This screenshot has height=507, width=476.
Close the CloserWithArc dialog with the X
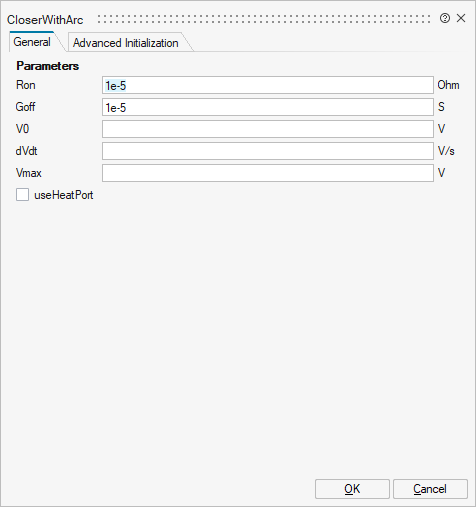coord(461,18)
